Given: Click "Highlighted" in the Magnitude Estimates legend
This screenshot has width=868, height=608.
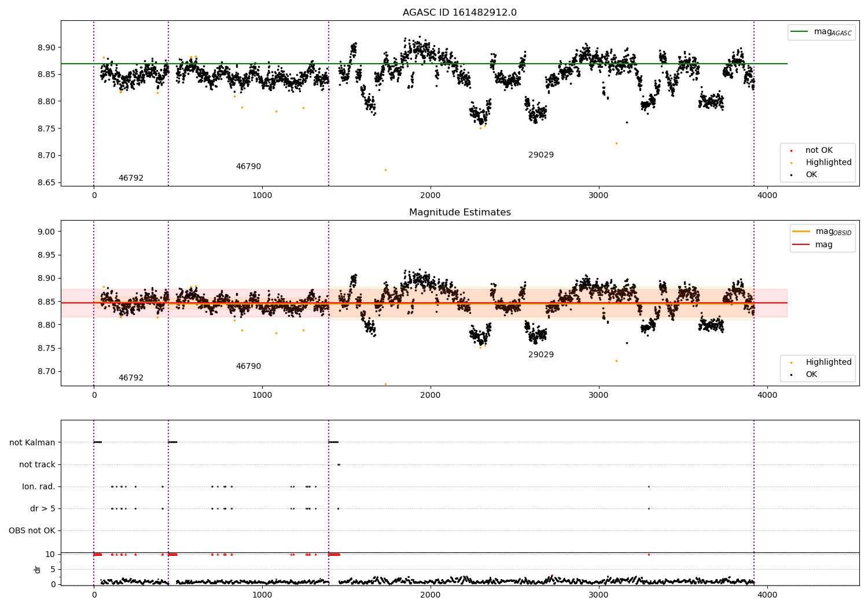Looking at the screenshot, I should (x=829, y=362).
